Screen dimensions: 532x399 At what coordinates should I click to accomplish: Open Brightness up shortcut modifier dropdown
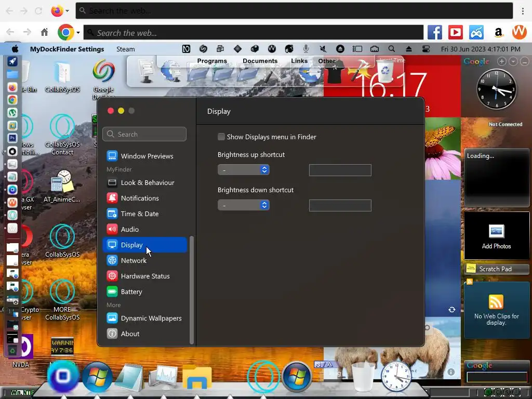pyautogui.click(x=243, y=170)
